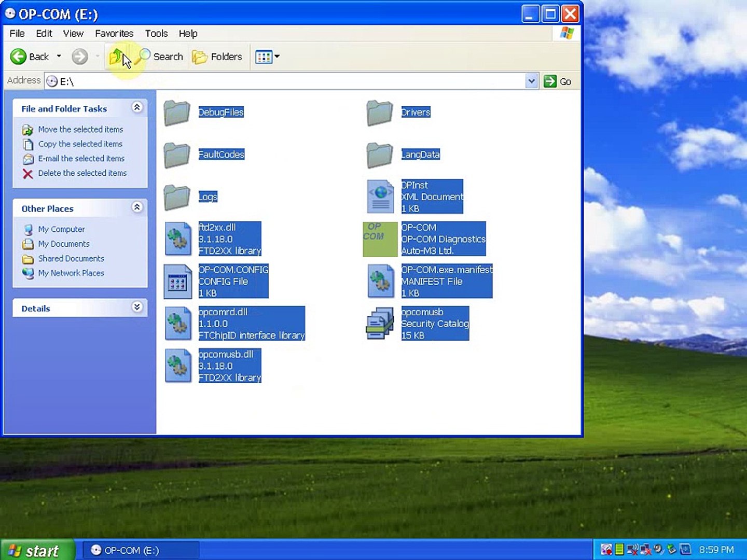This screenshot has width=747, height=560.
Task: Open Shared Documents from Other Places
Action: click(71, 258)
